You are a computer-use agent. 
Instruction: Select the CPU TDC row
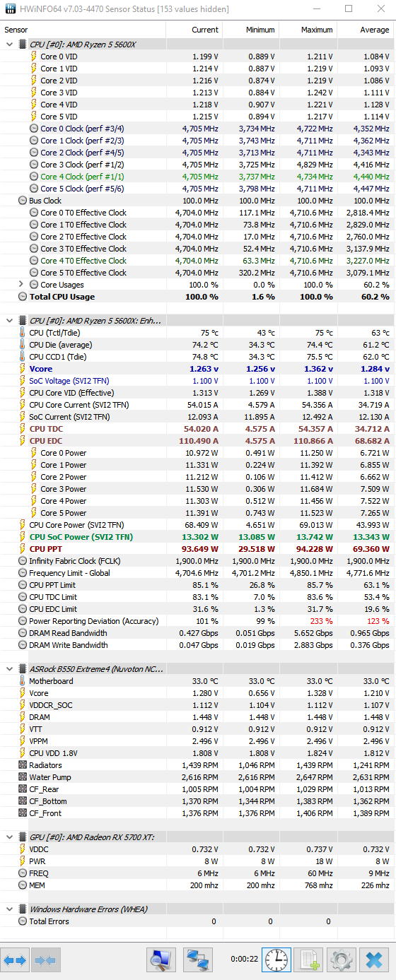click(x=197, y=428)
